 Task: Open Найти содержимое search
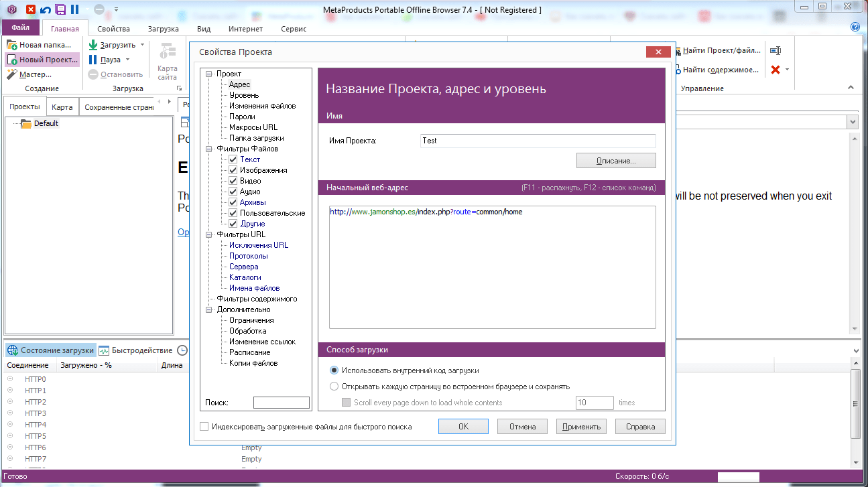[717, 69]
